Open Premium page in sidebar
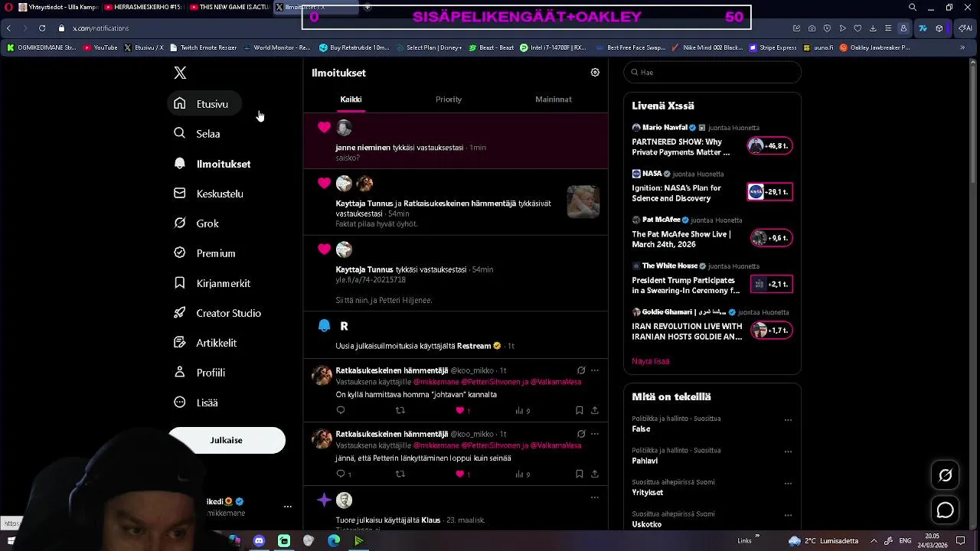This screenshot has height=551, width=980. coord(205,253)
